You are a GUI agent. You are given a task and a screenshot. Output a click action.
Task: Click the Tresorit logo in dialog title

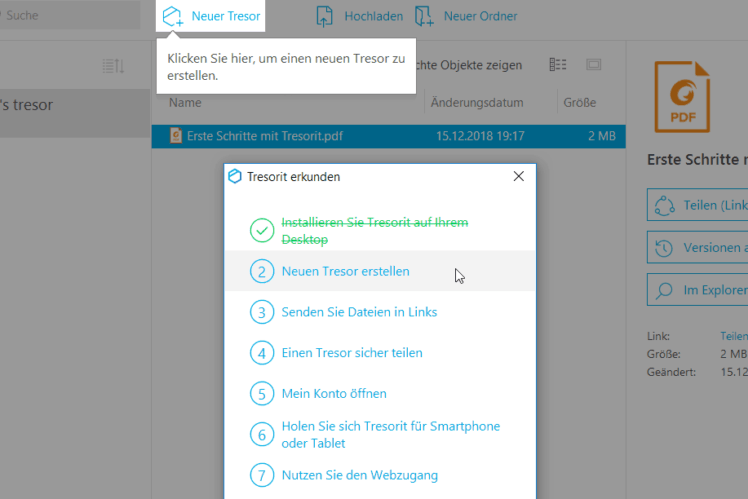point(235,177)
